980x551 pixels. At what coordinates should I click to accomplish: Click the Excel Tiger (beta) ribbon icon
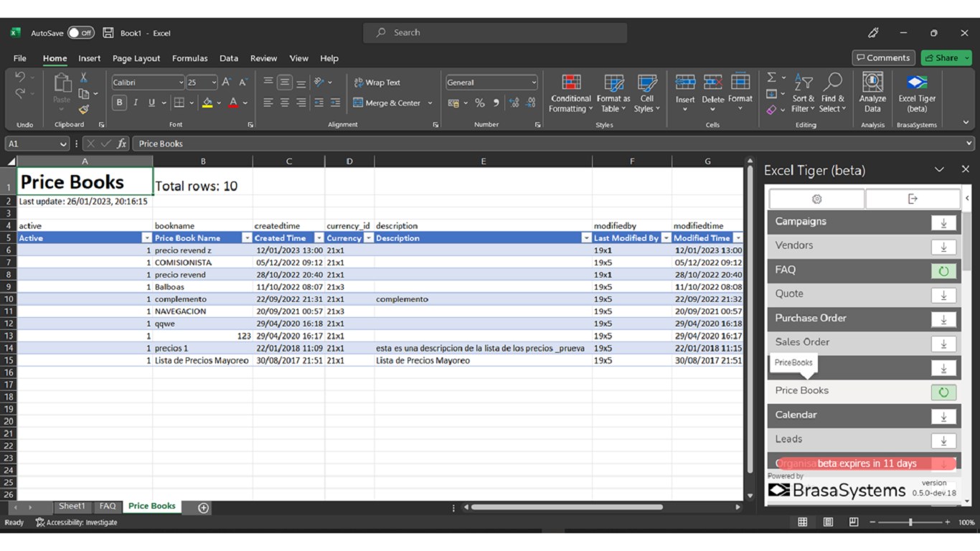(x=917, y=93)
